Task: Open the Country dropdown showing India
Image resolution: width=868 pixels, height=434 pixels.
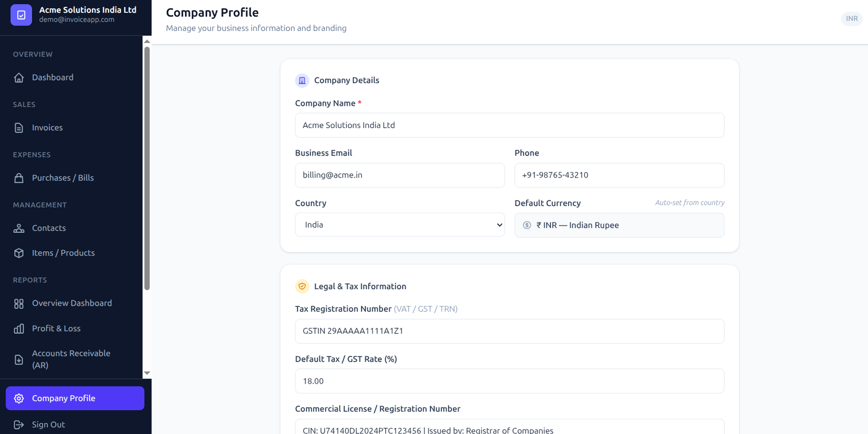Action: coord(400,225)
